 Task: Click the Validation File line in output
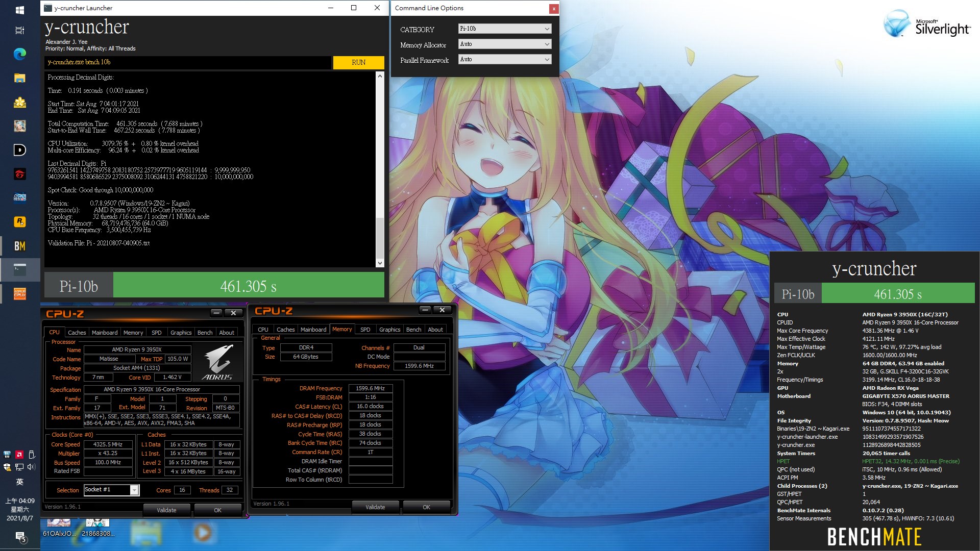pos(99,243)
